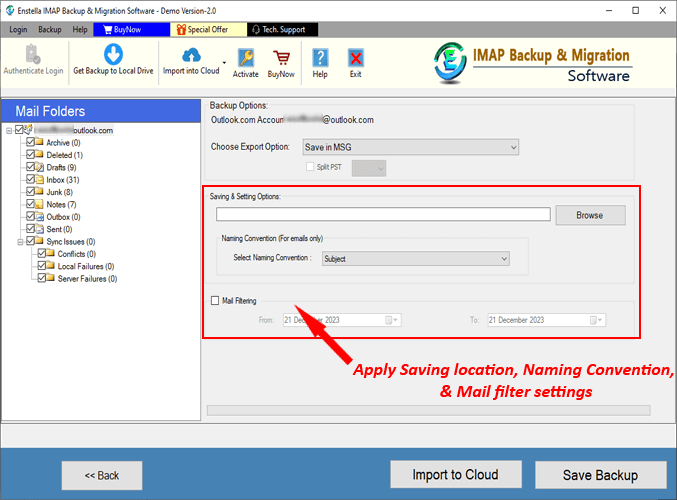The width and height of the screenshot is (677, 500).
Task: Select the Archive (0) folder icon
Action: 40,142
